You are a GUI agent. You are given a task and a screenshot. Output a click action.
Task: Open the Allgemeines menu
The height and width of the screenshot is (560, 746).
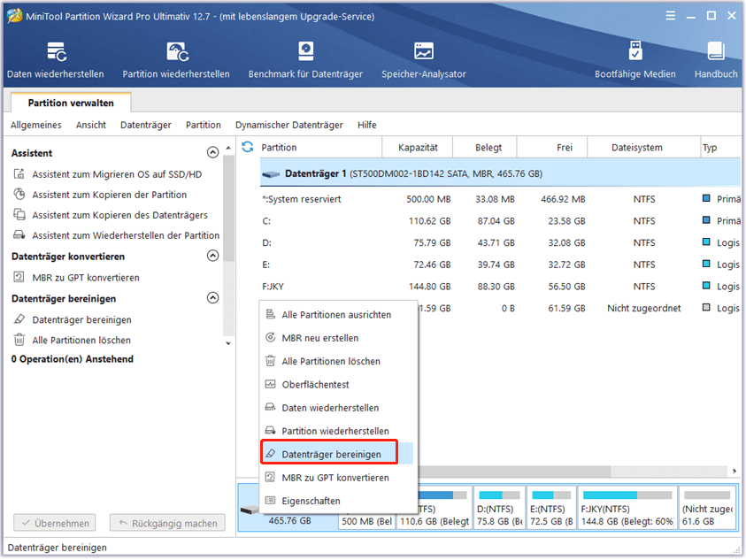[36, 125]
